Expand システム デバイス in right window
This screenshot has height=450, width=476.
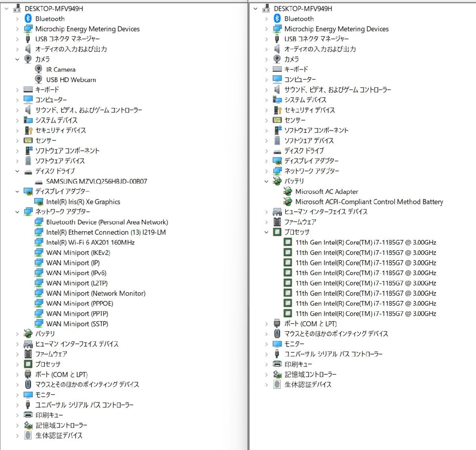tap(266, 100)
